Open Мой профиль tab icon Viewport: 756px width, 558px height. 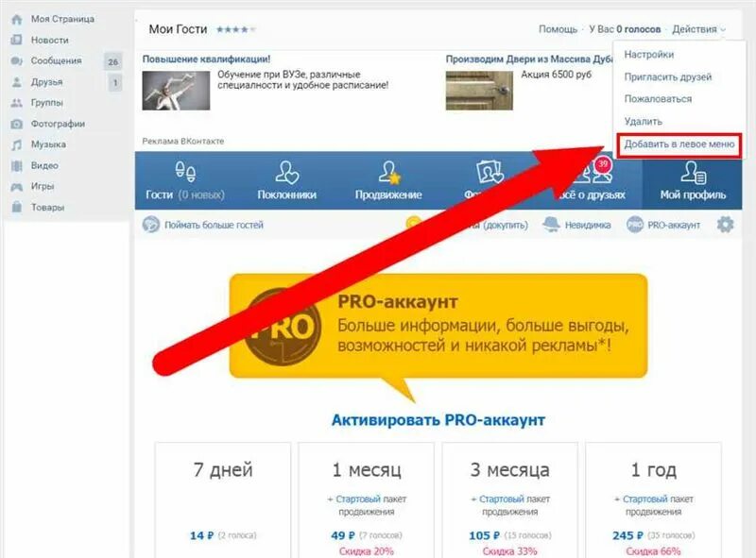(x=694, y=172)
